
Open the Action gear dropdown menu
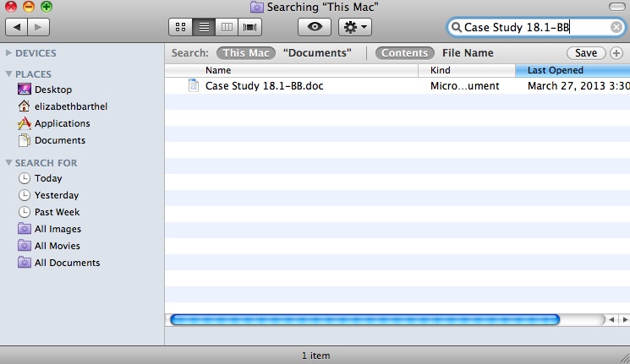point(354,27)
